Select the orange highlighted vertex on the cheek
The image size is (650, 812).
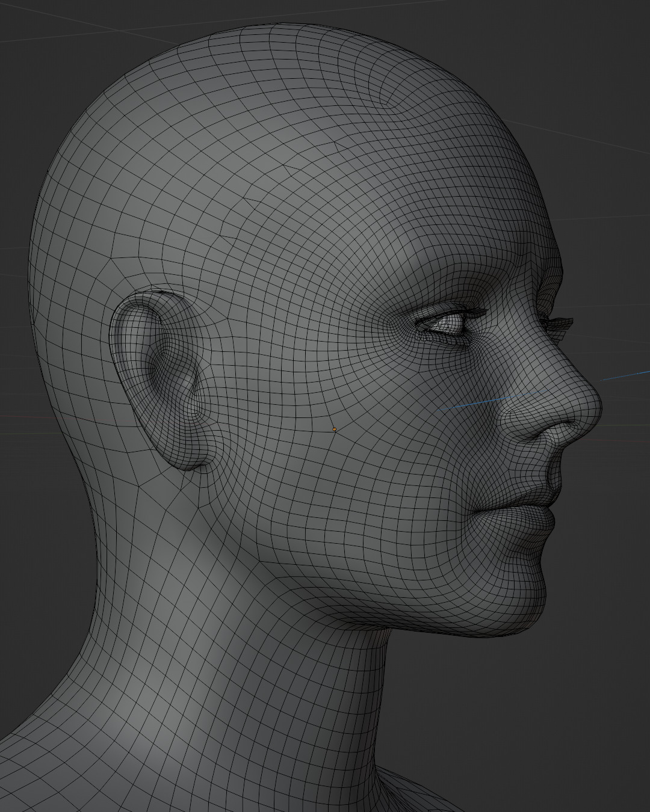point(335,429)
